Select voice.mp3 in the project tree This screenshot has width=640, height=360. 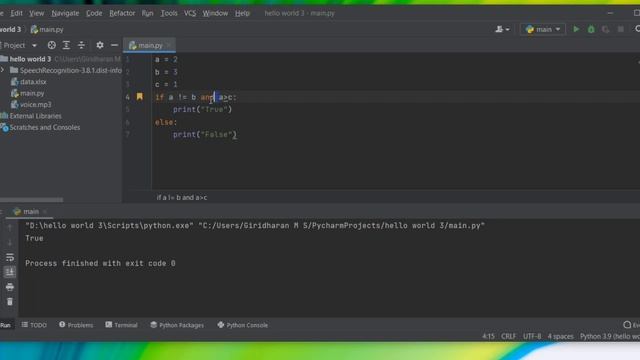click(31, 104)
